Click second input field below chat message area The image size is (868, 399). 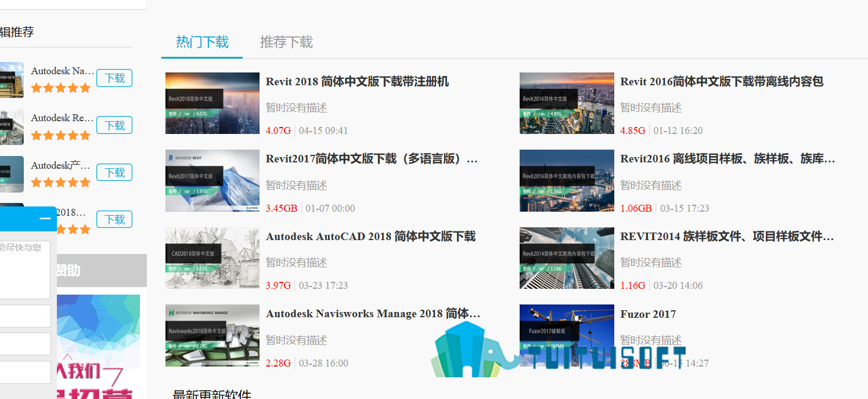[x=25, y=344]
